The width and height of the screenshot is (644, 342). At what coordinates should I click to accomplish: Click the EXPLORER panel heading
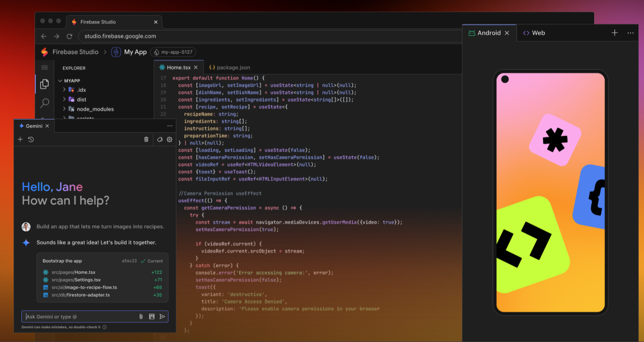[74, 68]
